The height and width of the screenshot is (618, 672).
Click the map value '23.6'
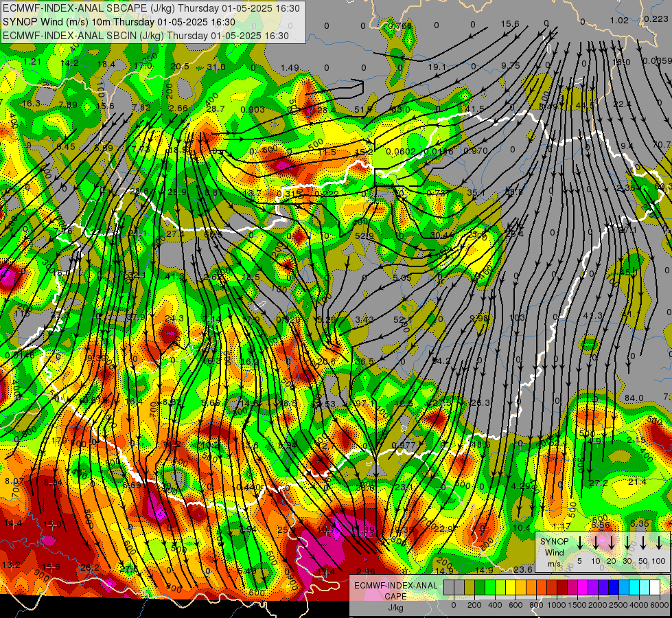pos(523,569)
